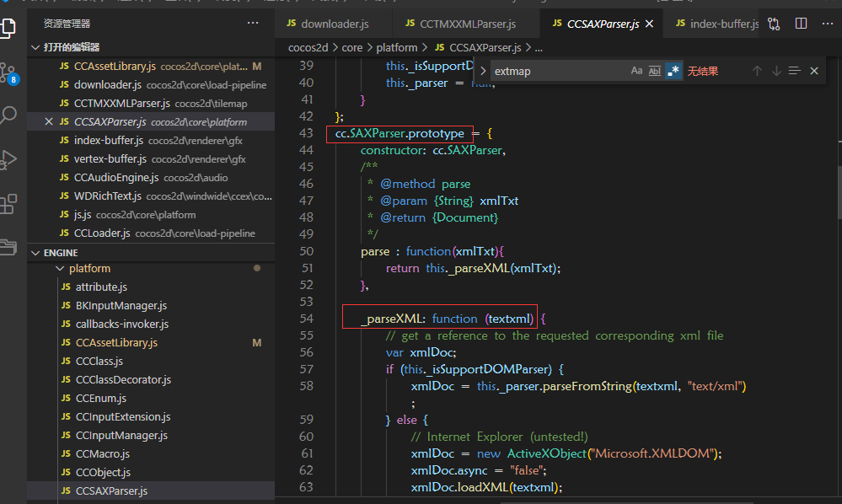Viewport: 842px width, 504px height.
Task: Click the split editor icon
Action: coord(801,24)
